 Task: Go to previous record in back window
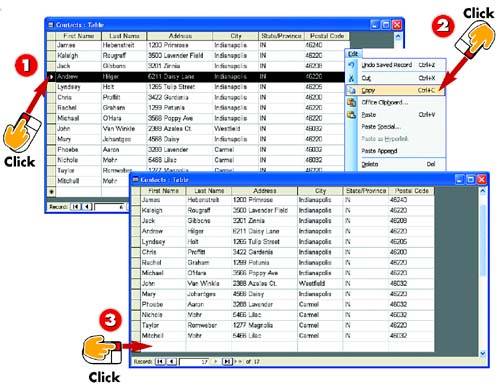[87, 207]
